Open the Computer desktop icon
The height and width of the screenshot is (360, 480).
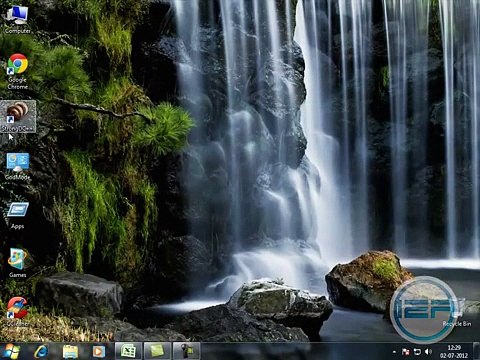click(x=17, y=20)
